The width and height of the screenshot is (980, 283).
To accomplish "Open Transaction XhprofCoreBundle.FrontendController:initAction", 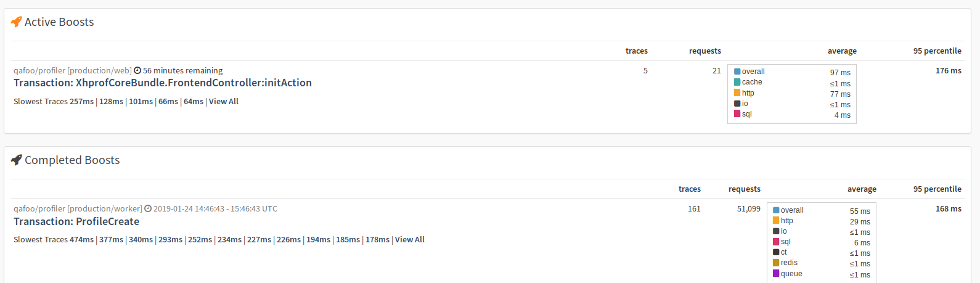I will (x=163, y=83).
